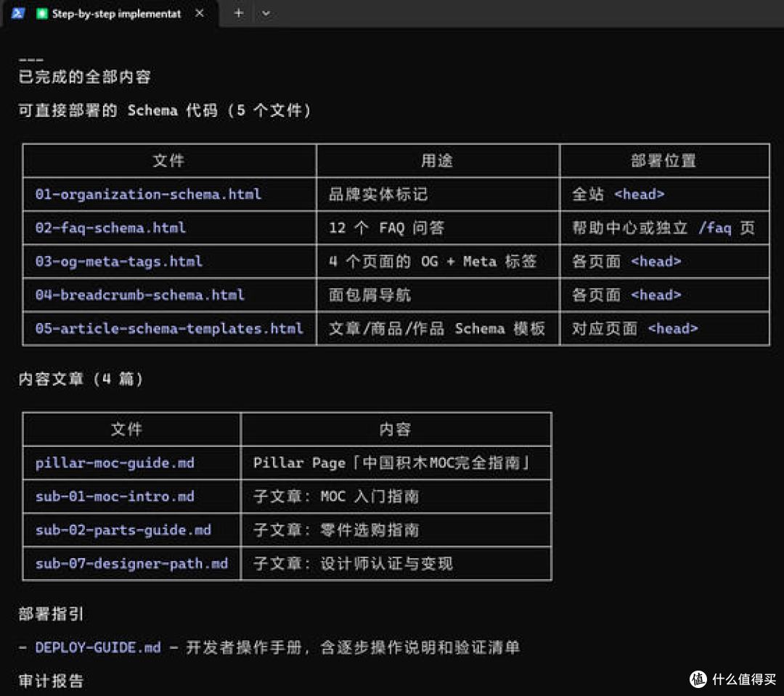This screenshot has height=696, width=784.
Task: Click the heading 内容文章 (4 篇)
Action: pyautogui.click(x=81, y=379)
